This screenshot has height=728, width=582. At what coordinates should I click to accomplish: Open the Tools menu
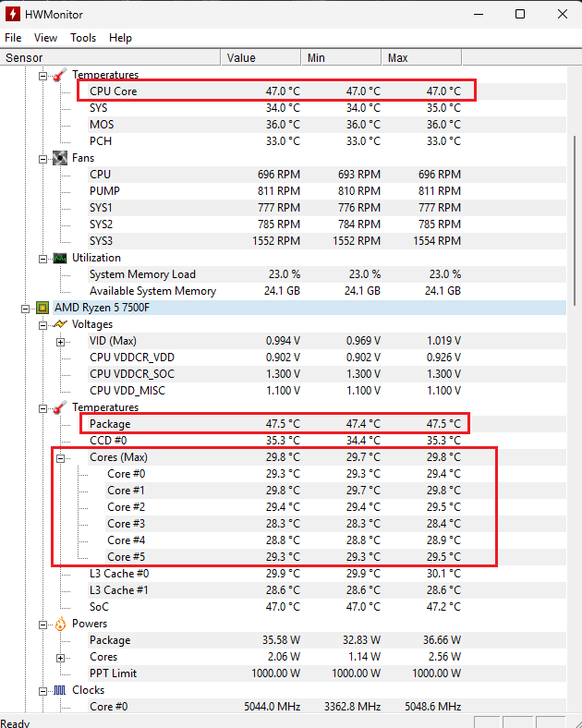pos(83,38)
